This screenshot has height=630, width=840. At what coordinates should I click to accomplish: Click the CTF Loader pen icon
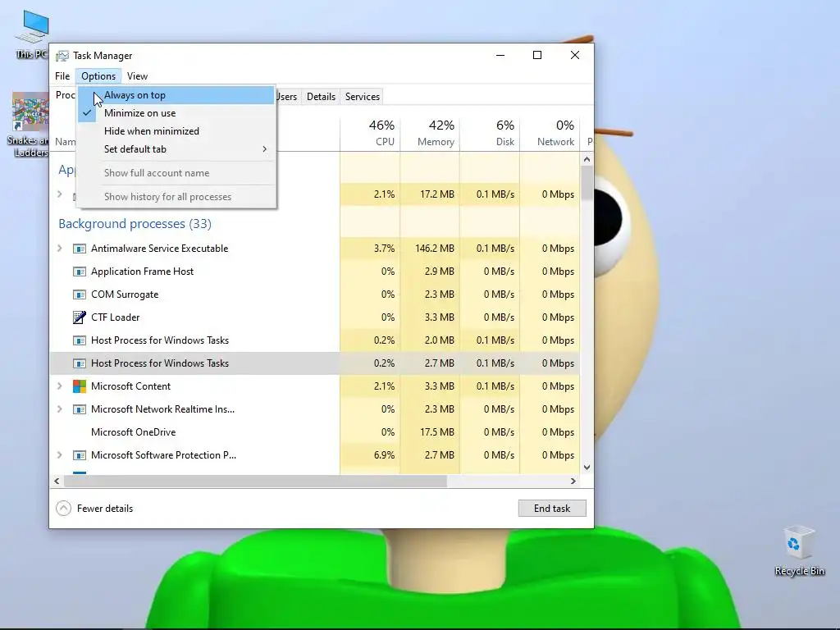[x=80, y=317]
